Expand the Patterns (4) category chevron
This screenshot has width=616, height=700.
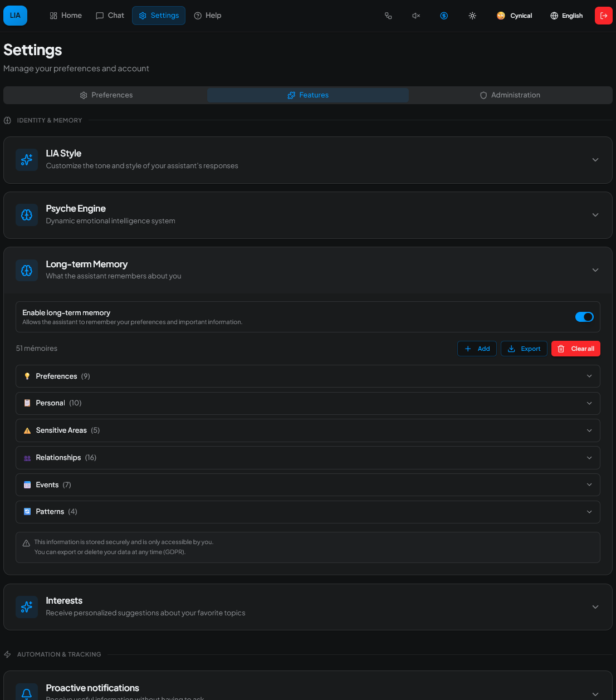tap(589, 512)
